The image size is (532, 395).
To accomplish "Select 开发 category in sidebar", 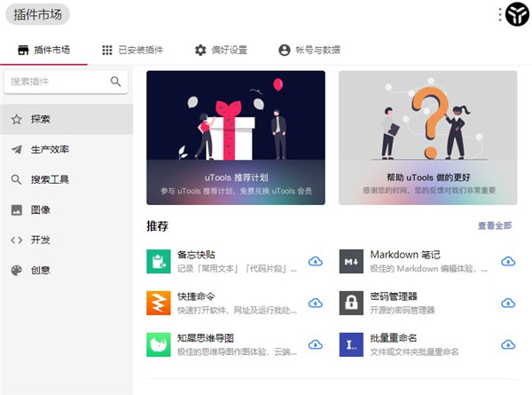I will click(66, 241).
